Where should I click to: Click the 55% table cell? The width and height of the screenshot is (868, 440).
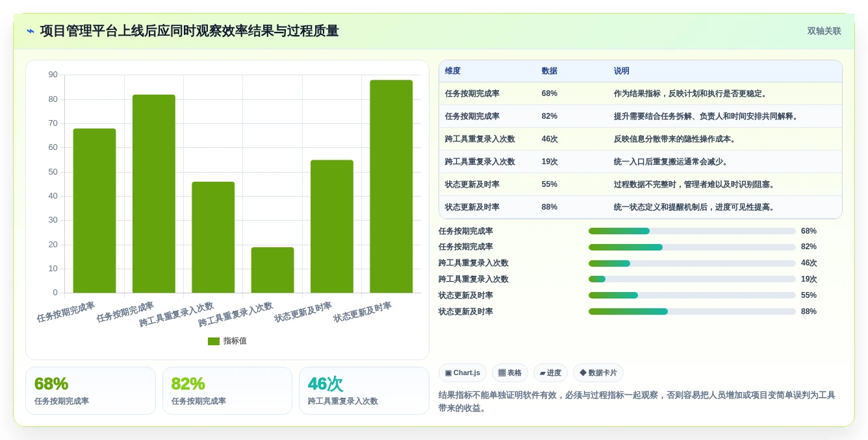[x=550, y=185]
